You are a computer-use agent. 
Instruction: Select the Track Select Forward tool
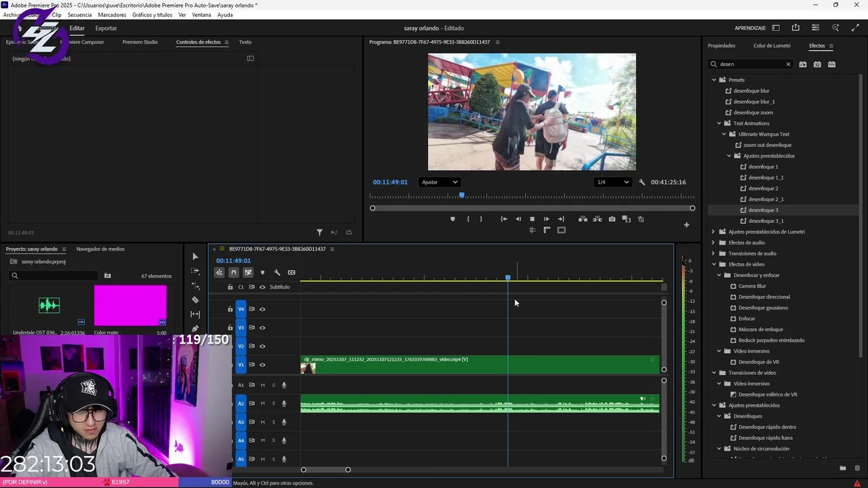[x=195, y=270]
